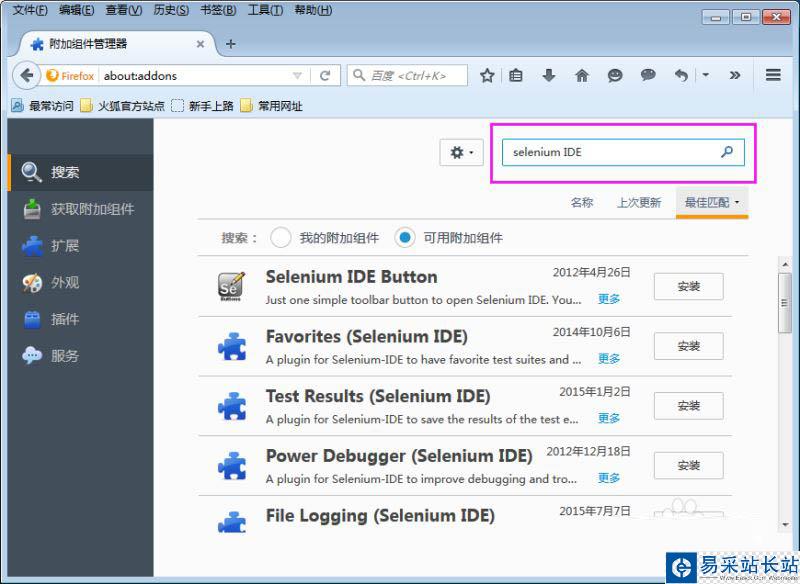The height and width of the screenshot is (584, 800).
Task: Install Favorites (Selenium IDE) add-on
Action: [x=688, y=346]
